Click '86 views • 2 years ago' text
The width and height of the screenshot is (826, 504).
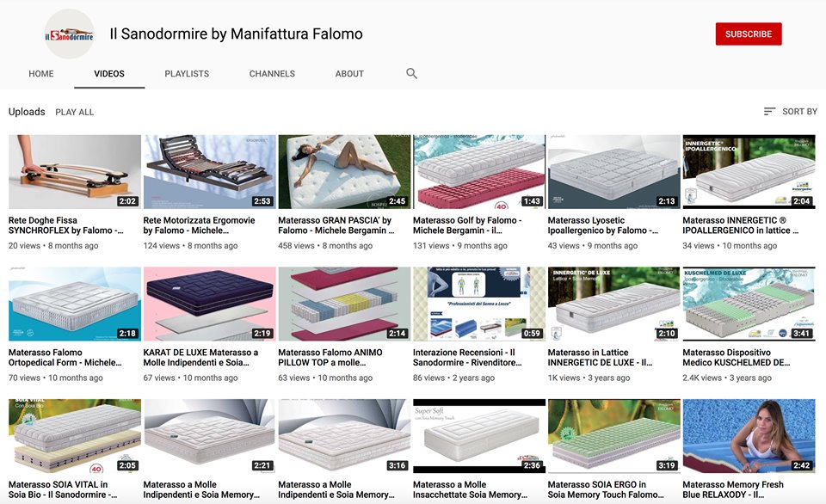pyautogui.click(x=453, y=378)
